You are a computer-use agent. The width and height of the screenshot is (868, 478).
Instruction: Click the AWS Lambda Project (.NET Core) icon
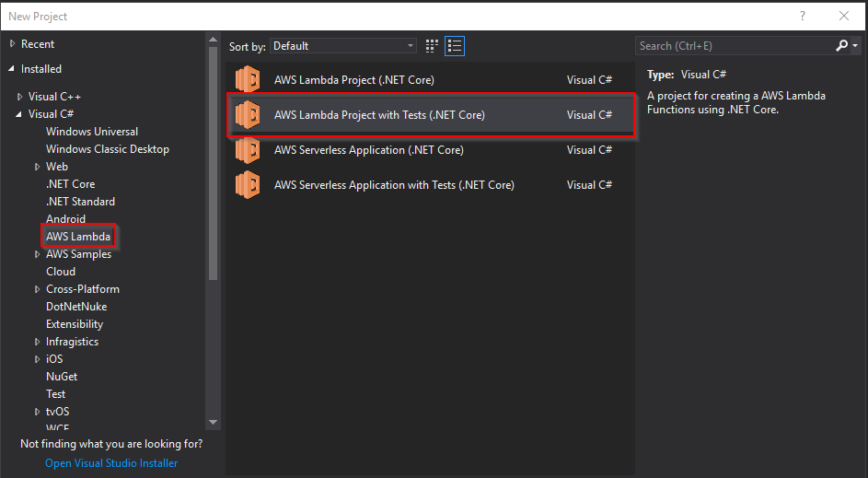248,80
